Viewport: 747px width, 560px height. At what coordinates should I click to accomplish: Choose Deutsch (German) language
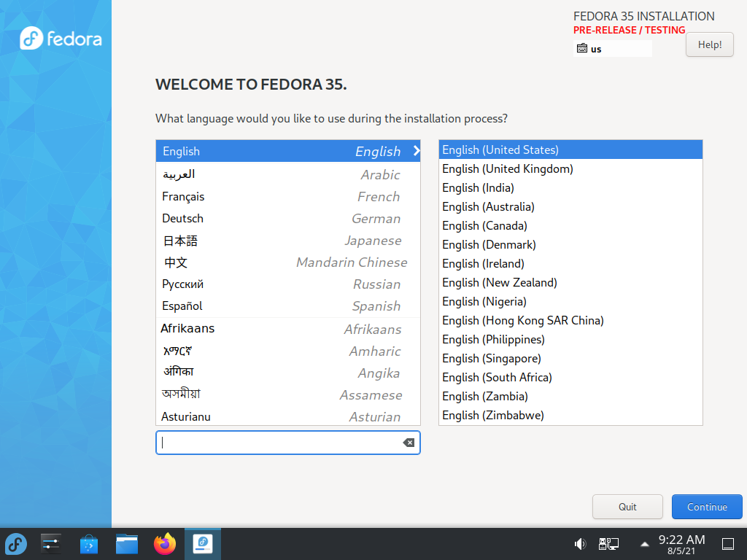pos(287,219)
